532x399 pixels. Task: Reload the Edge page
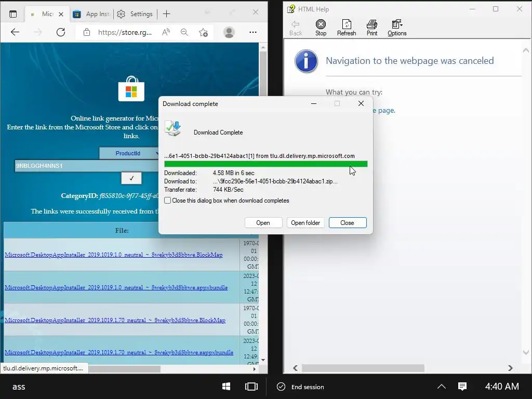tap(61, 32)
